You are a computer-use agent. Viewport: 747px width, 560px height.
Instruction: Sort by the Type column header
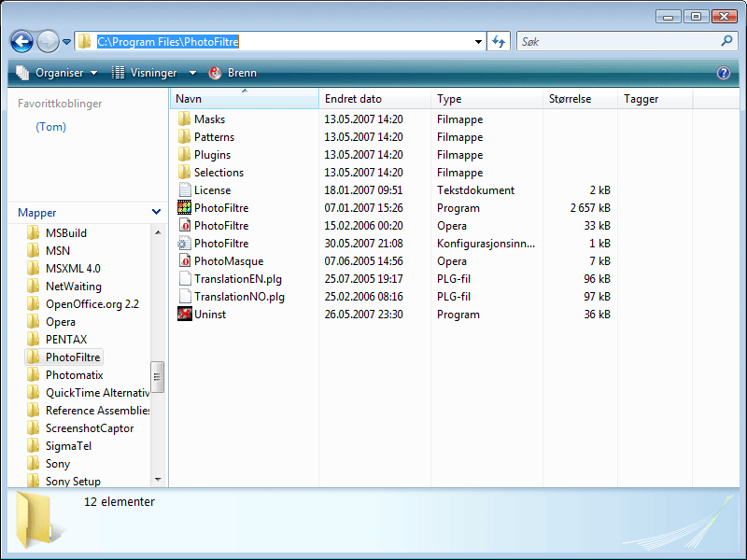(486, 99)
